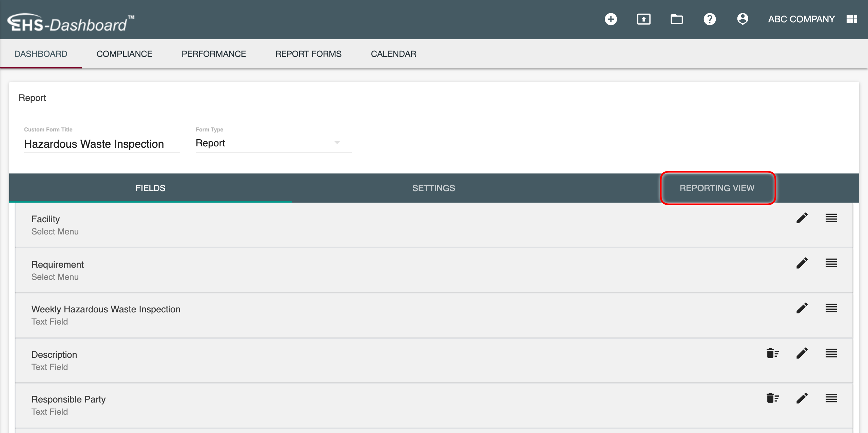Open the apps grid icon
Viewport: 868px width, 433px height.
click(852, 19)
